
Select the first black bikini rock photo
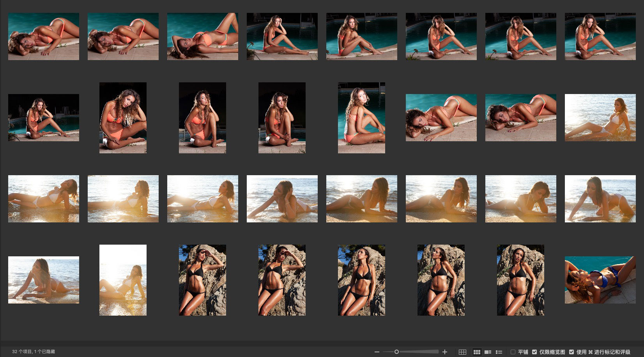point(202,280)
